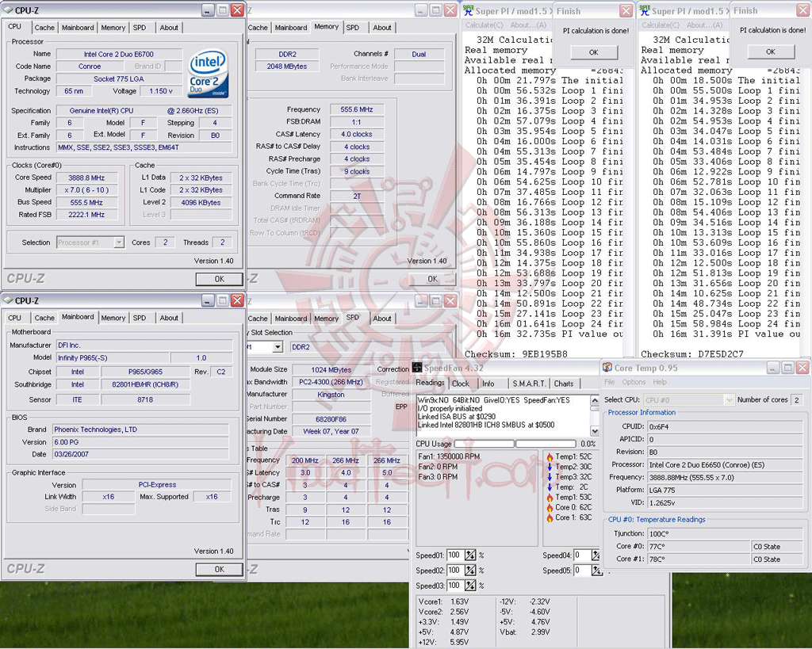This screenshot has width=812, height=649.
Task: Open the Select CPU dropdown in Core Temp
Action: coord(730,399)
